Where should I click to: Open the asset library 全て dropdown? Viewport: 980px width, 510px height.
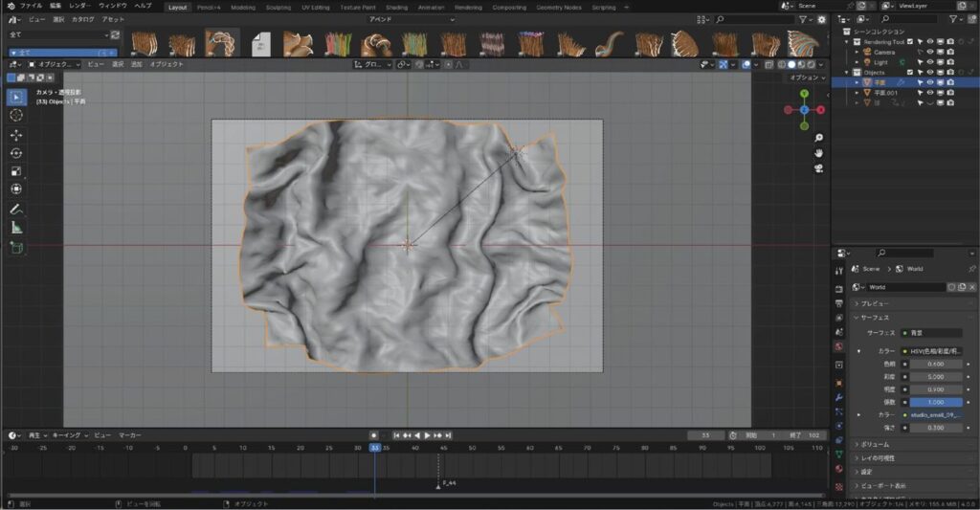coord(58,35)
